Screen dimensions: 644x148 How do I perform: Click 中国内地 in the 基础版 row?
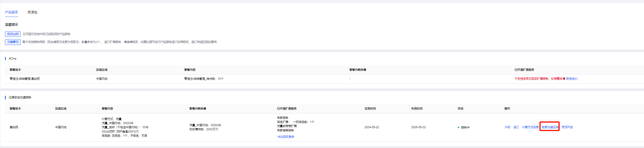click(61, 127)
